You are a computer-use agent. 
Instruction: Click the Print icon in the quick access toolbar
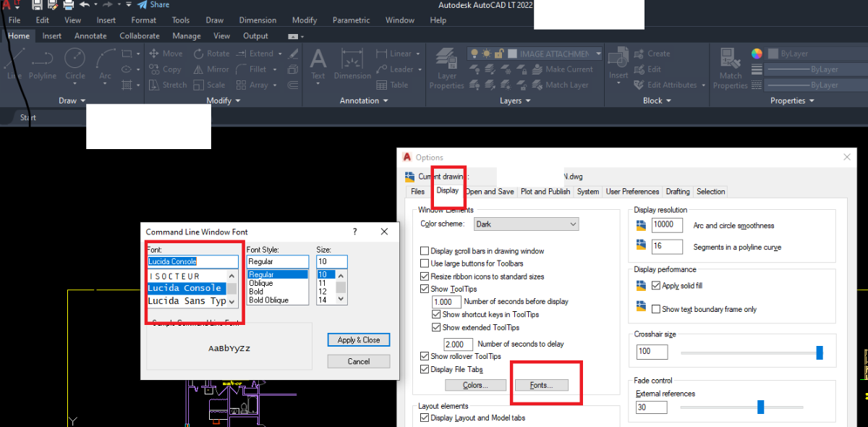coord(68,5)
